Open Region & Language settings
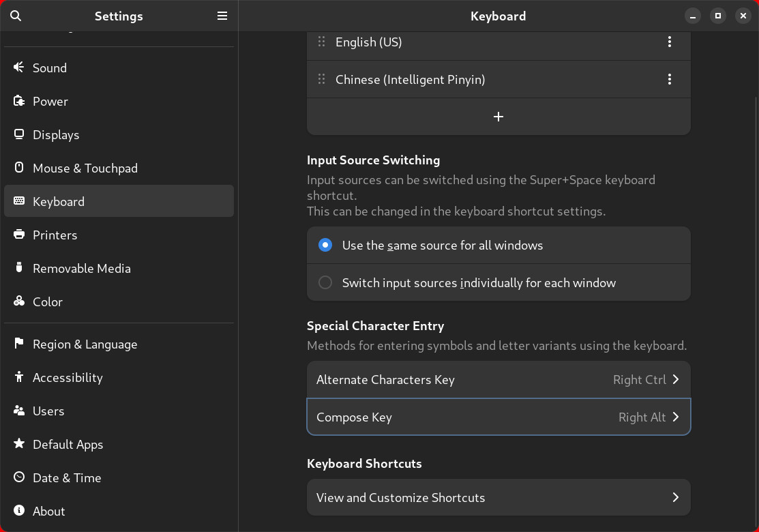Image resolution: width=759 pixels, height=532 pixels. pos(85,344)
